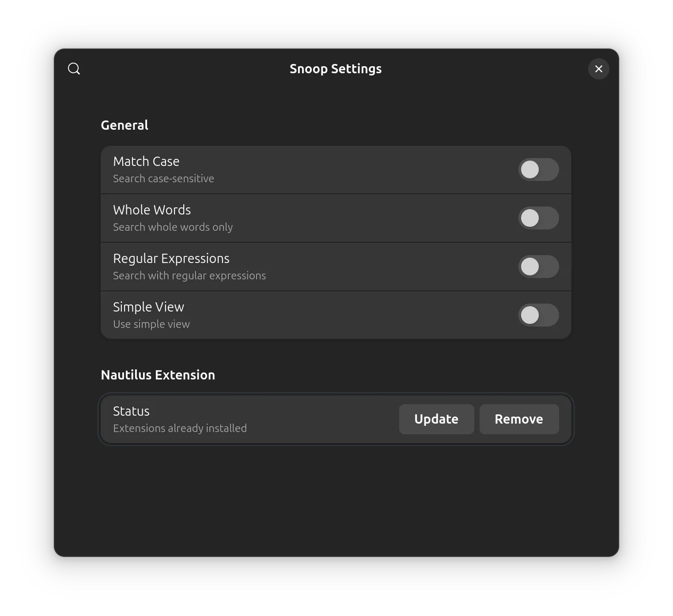Click the Nautilus Extension section heading

pyautogui.click(x=158, y=375)
